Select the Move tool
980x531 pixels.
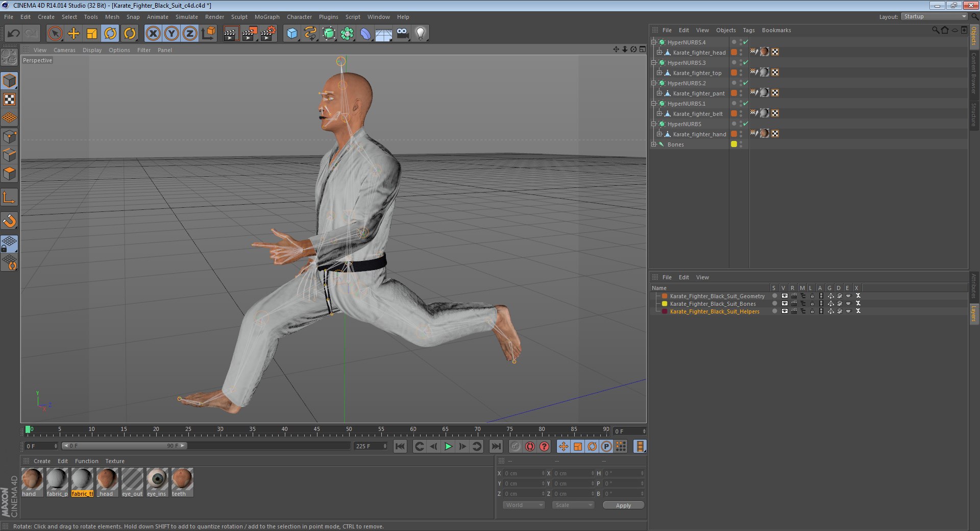73,34
